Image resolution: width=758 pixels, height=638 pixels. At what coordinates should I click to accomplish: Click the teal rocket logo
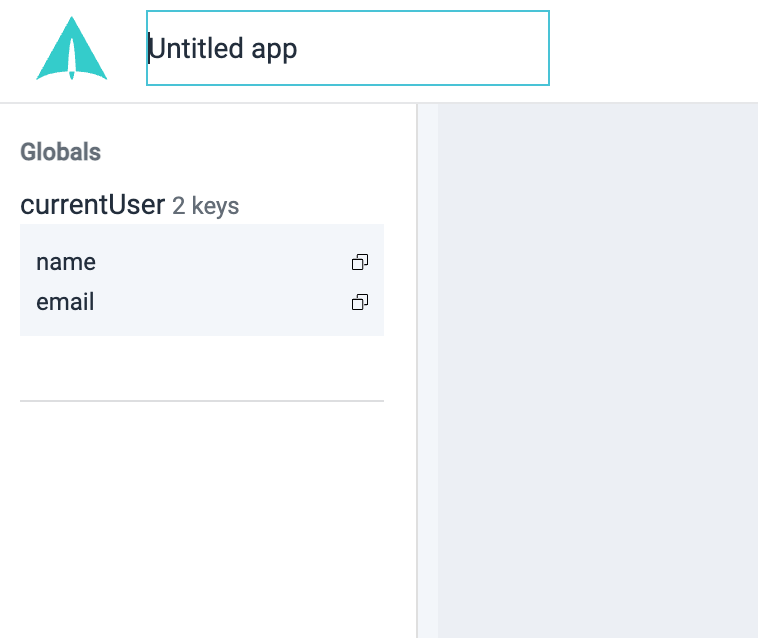point(72,49)
